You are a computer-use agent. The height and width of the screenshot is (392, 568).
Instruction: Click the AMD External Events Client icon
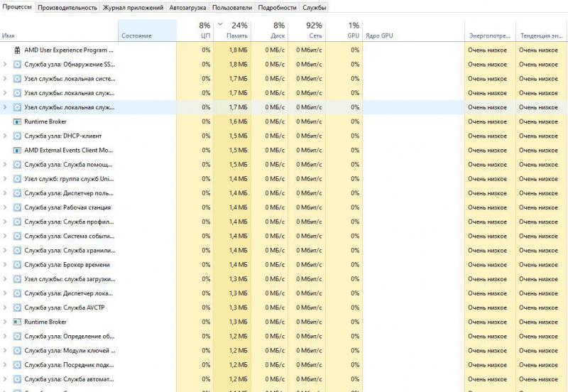tap(18, 151)
